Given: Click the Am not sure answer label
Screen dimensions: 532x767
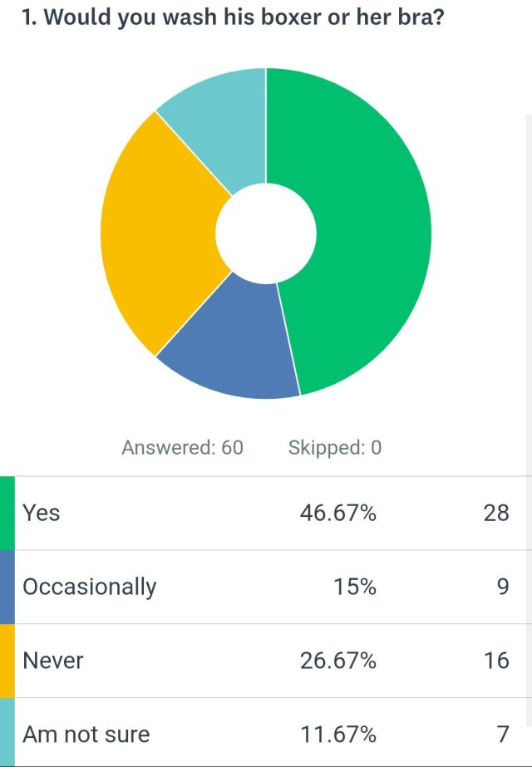Looking at the screenshot, I should pyautogui.click(x=86, y=734).
